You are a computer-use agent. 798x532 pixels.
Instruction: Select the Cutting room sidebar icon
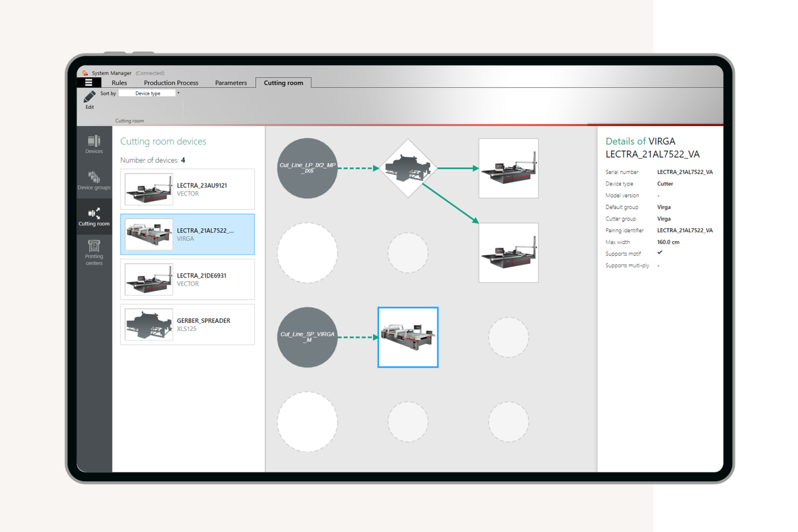click(94, 216)
